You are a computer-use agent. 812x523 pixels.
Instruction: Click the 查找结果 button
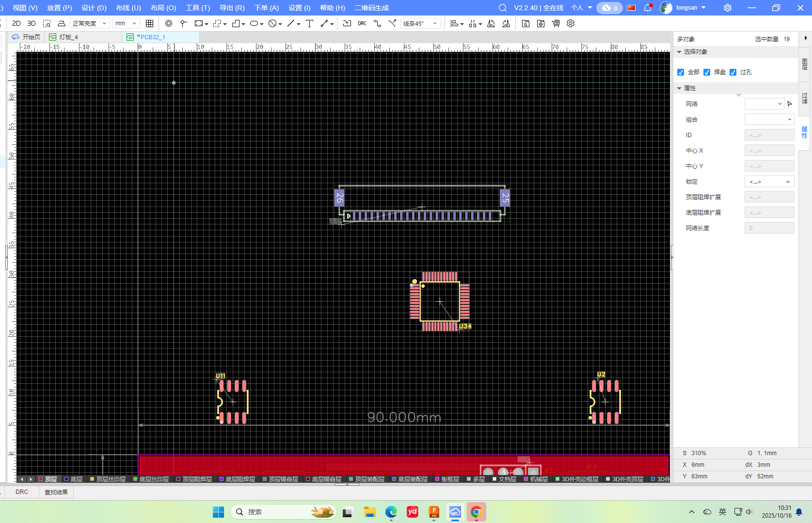[56, 492]
